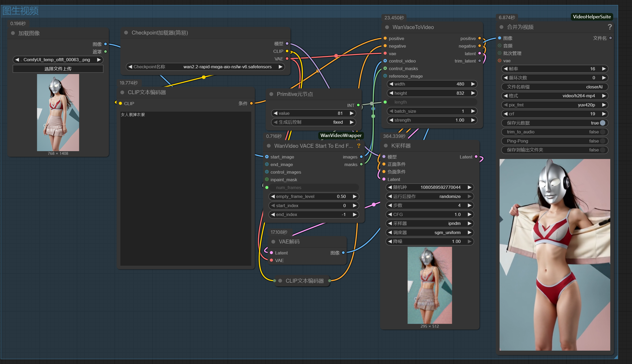Open the 生成后控制 fixed dropdown

[x=314, y=122]
